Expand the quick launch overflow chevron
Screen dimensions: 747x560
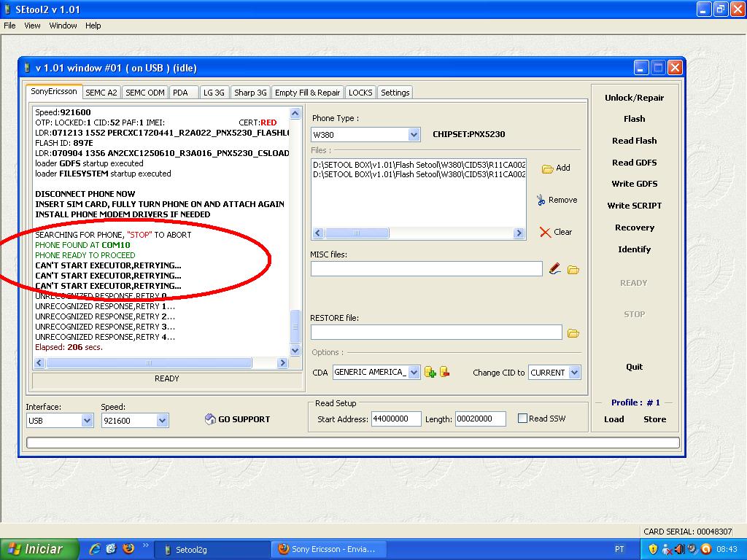[145, 545]
